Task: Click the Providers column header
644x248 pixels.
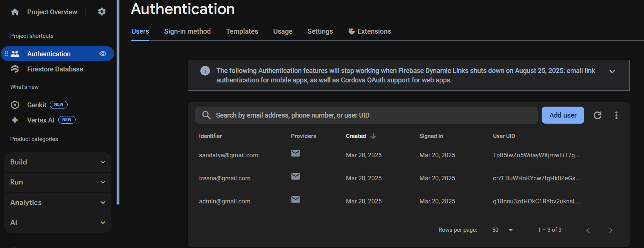Action: pos(303,136)
